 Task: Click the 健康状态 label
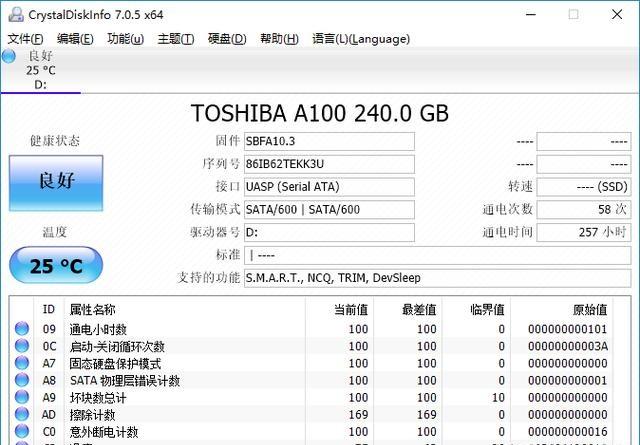55,141
